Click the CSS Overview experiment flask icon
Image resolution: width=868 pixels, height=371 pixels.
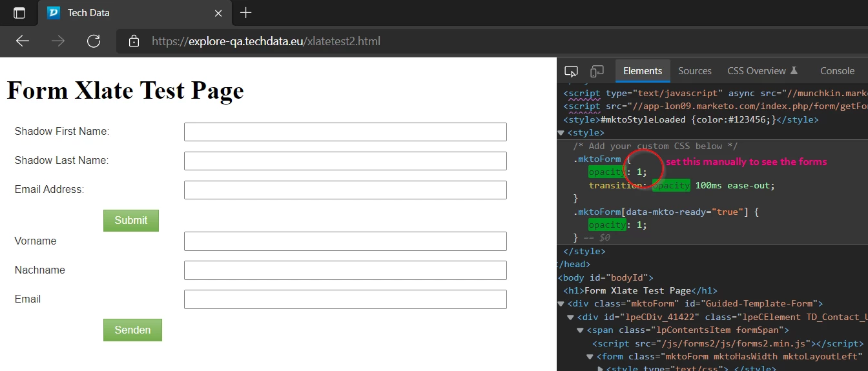[794, 71]
